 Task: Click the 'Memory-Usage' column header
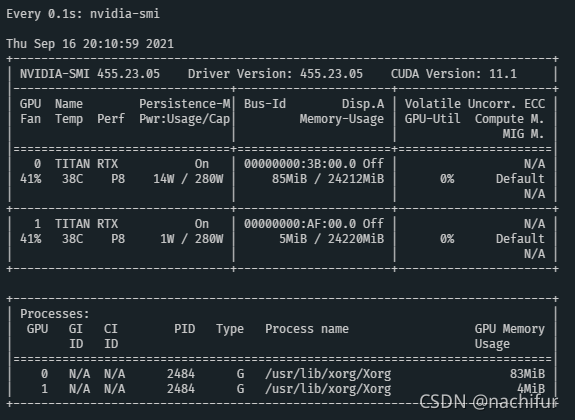point(341,119)
